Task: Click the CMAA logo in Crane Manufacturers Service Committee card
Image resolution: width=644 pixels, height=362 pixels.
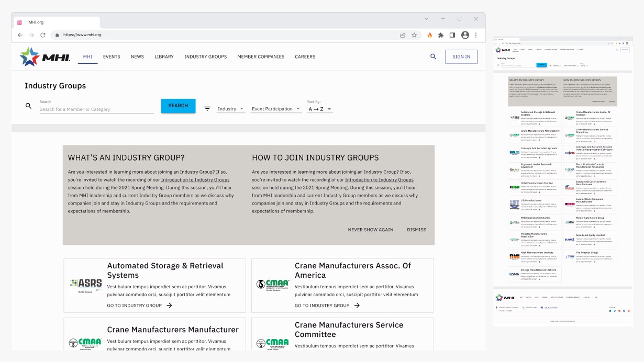Action: click(273, 343)
